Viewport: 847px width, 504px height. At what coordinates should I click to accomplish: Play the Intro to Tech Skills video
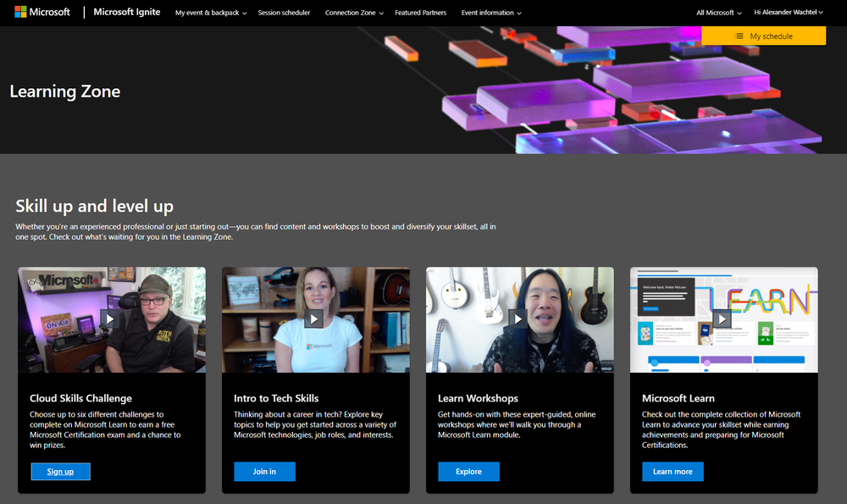click(314, 318)
